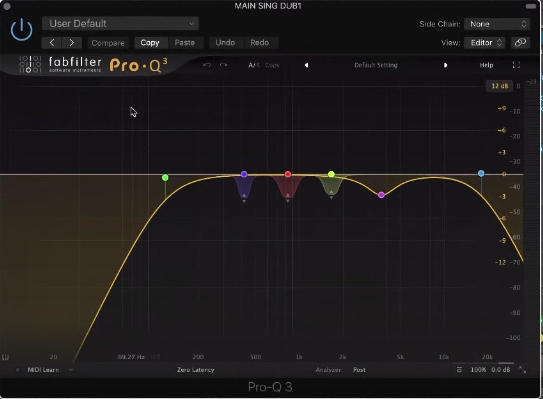543x399 pixels.
Task: Toggle the plugin power bypass button
Action: [21, 30]
